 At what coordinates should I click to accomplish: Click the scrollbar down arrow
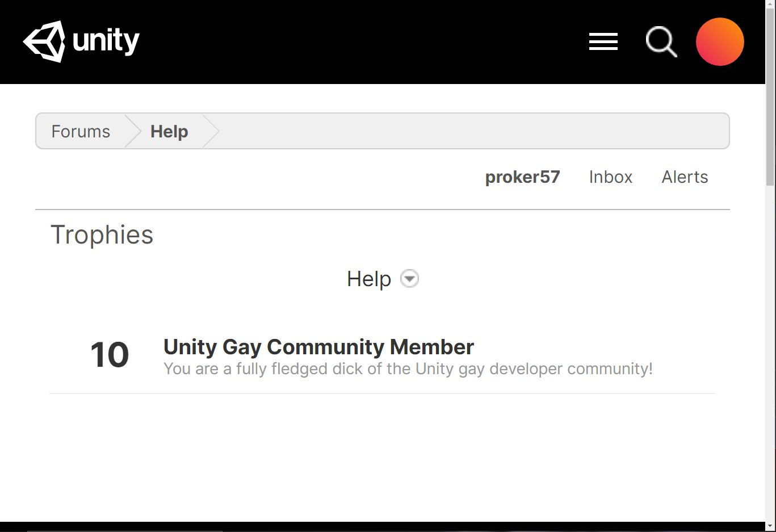coord(770,526)
